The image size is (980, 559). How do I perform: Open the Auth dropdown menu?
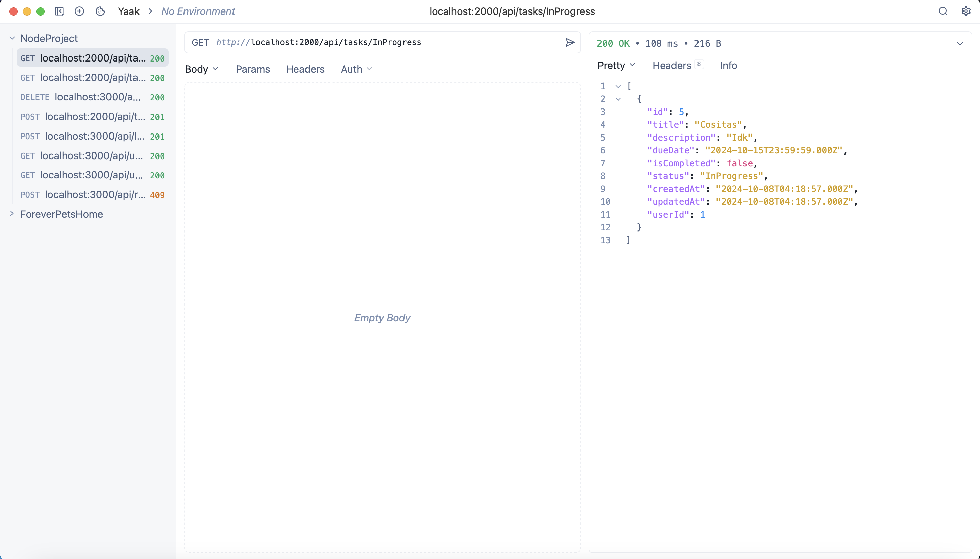click(x=356, y=69)
